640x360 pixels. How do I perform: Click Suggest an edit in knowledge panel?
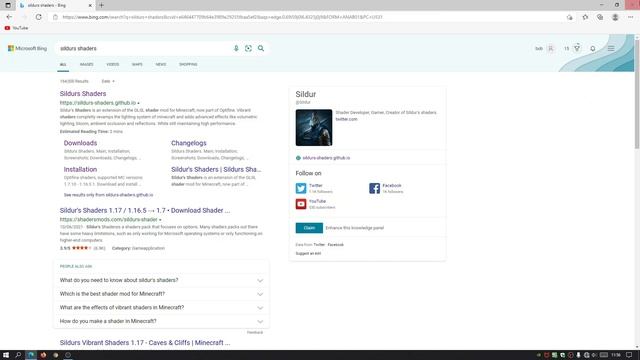[308, 253]
